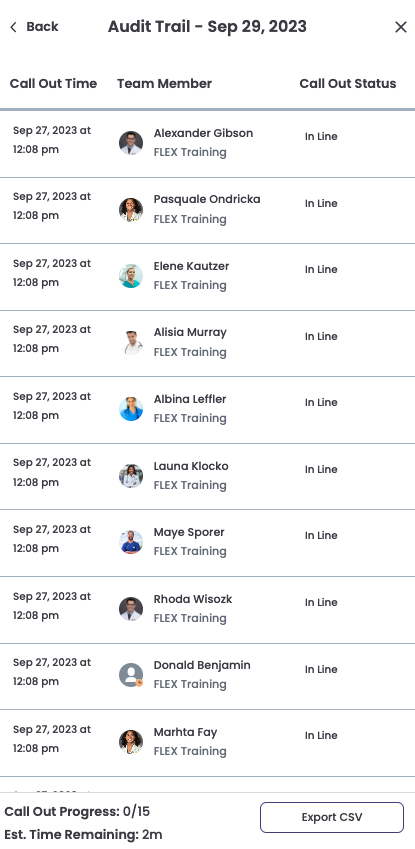Image resolution: width=415 pixels, height=849 pixels.
Task: Click Marhta Fay's name in list
Action: (x=185, y=732)
